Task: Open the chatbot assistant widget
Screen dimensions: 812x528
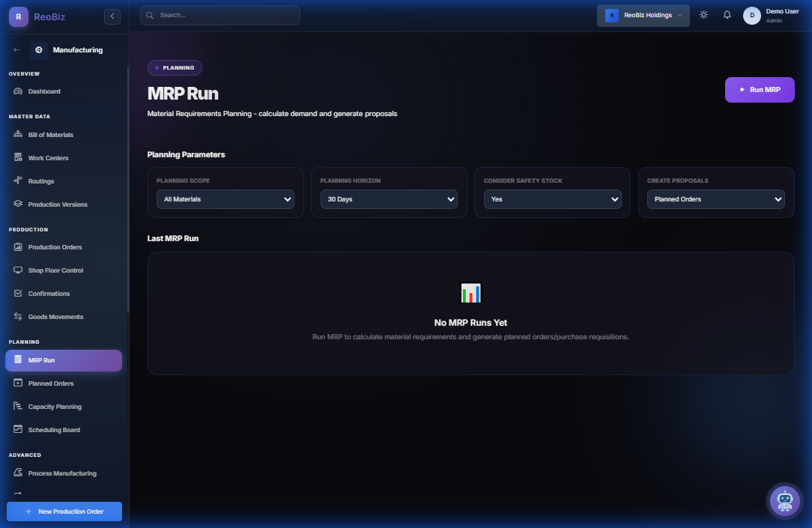Action: pyautogui.click(x=784, y=500)
